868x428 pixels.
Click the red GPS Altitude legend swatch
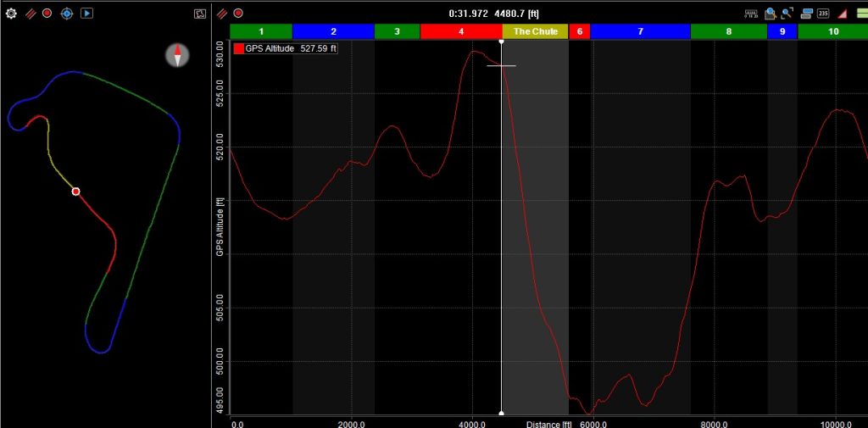point(239,49)
